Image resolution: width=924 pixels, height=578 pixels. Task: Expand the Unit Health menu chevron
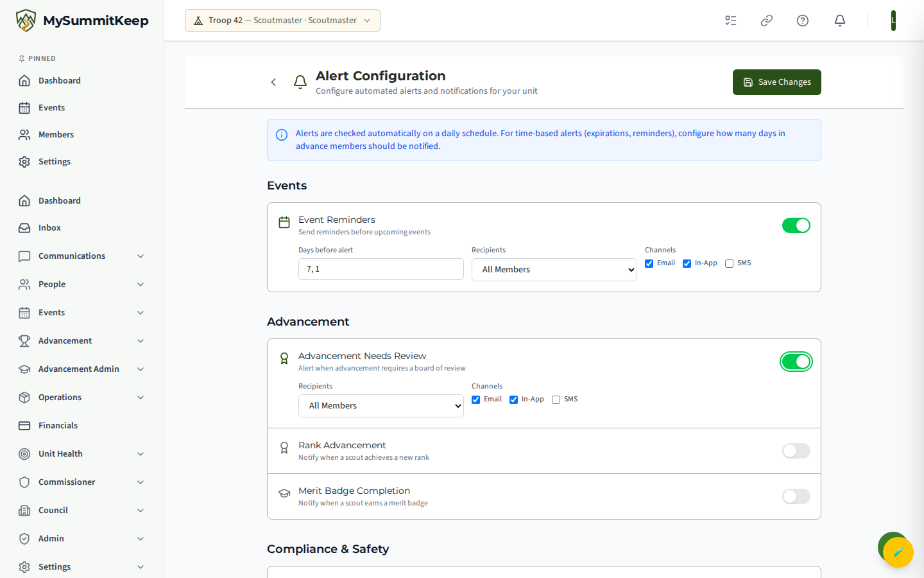[141, 454]
